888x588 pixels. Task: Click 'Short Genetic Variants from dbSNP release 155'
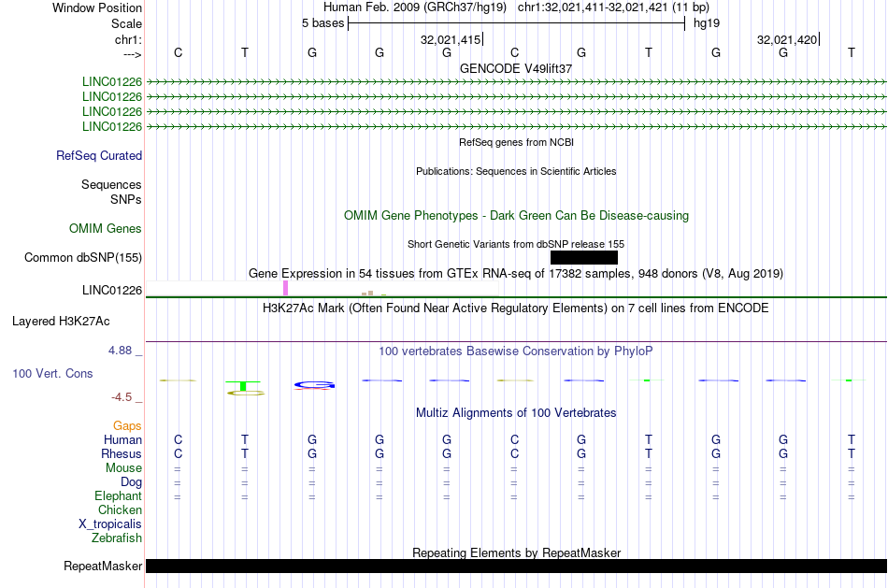click(x=516, y=244)
